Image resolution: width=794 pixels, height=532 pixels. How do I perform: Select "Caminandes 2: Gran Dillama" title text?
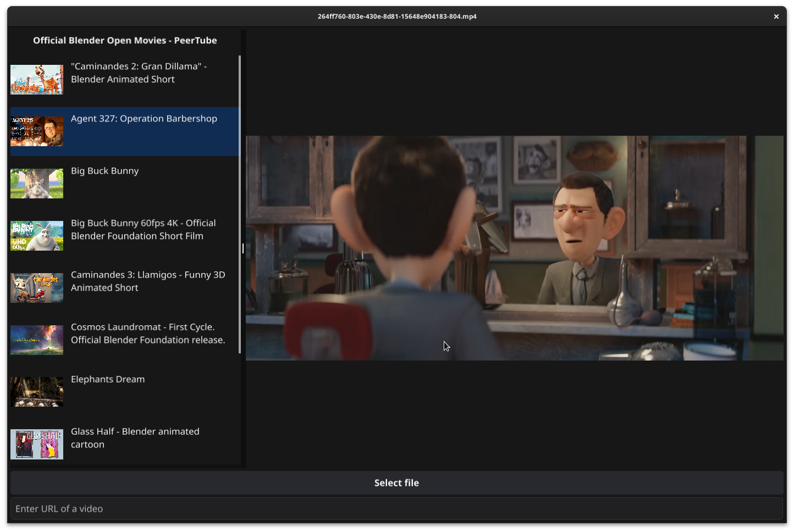[x=139, y=73]
